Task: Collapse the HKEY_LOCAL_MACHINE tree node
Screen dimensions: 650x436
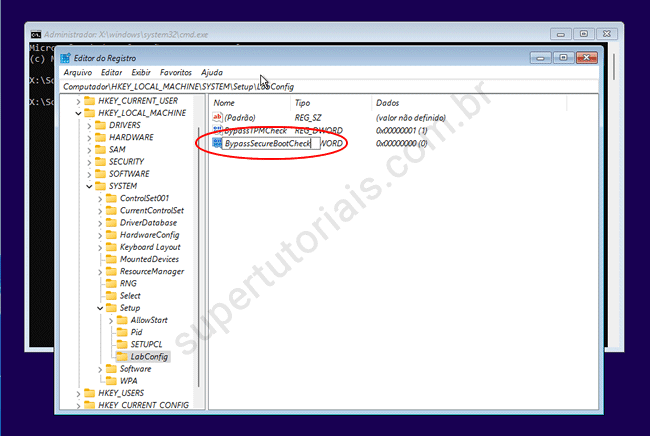Action: [78, 113]
